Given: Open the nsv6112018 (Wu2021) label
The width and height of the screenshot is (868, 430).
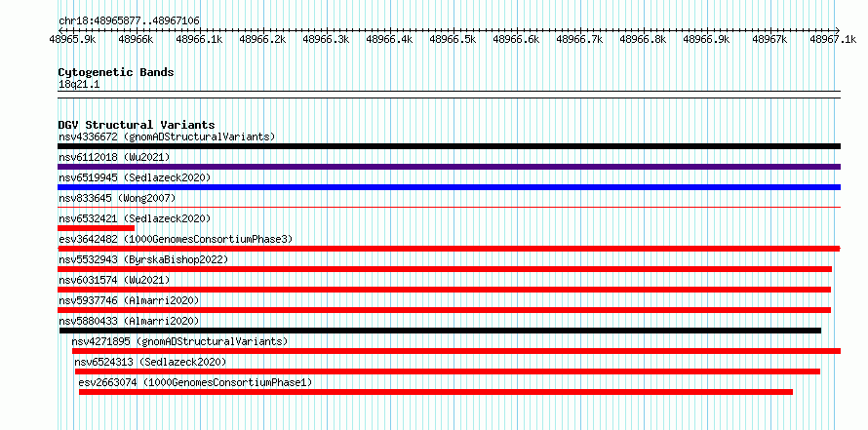Looking at the screenshot, I should pos(114,157).
